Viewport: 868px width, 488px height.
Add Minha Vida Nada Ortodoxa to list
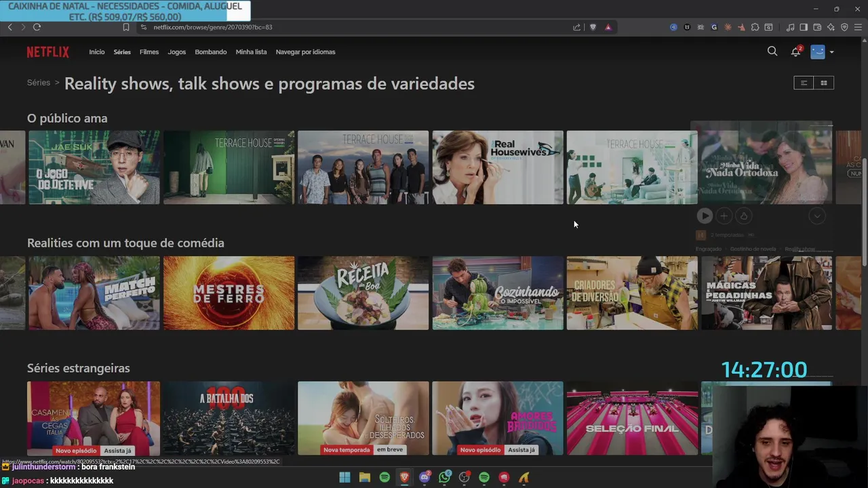(x=724, y=216)
